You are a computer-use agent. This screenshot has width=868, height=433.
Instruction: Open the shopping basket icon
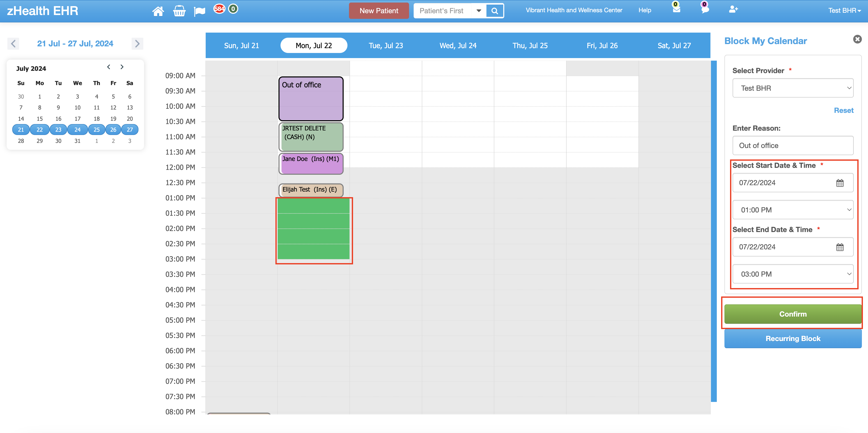click(x=179, y=11)
